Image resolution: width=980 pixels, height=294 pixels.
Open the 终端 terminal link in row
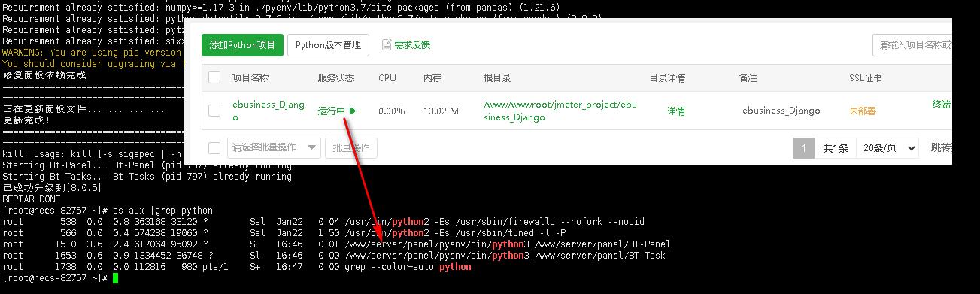[x=942, y=104]
